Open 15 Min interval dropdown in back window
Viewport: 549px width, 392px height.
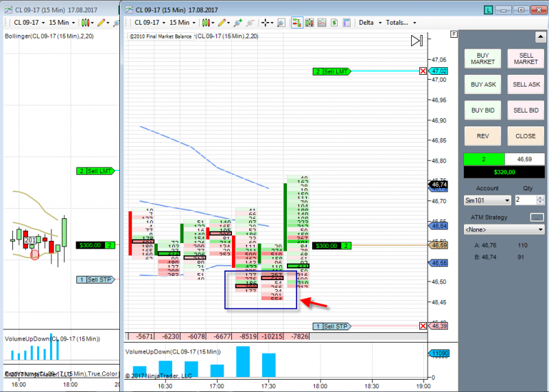coord(62,23)
